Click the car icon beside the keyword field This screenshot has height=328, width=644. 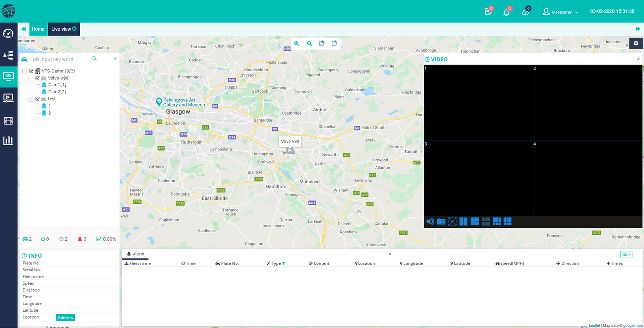click(x=24, y=59)
